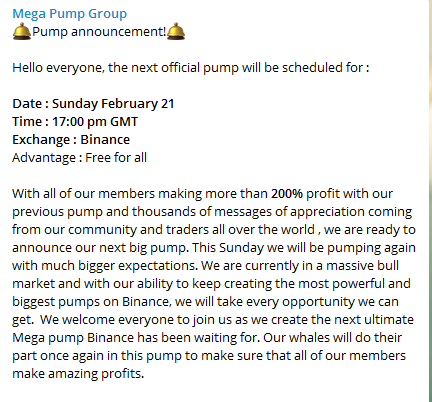432x402 pixels.
Task: Open the Mega Pump Group sender name
Action: 70,14
